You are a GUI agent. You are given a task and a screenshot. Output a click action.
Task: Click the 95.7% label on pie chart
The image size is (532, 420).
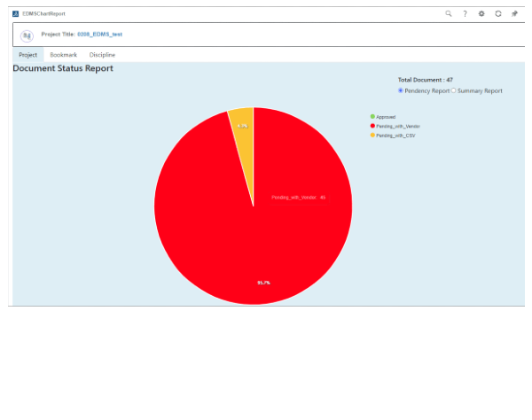click(x=263, y=283)
